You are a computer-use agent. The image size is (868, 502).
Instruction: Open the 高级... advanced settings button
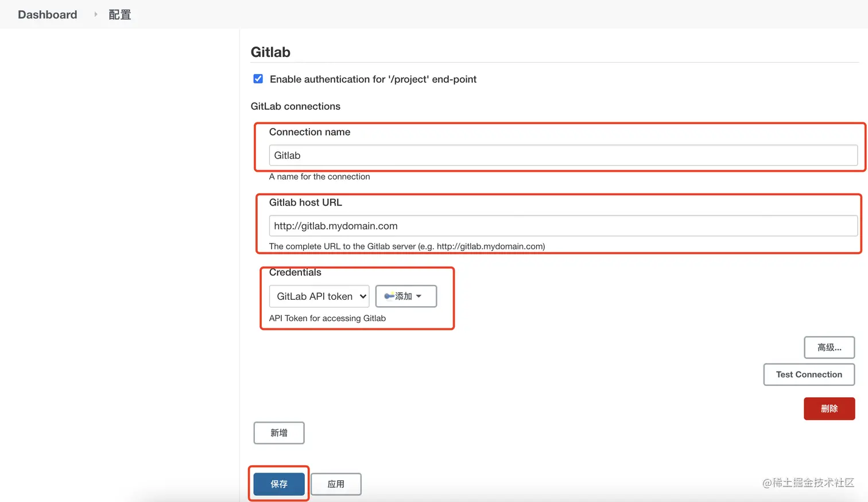point(829,347)
